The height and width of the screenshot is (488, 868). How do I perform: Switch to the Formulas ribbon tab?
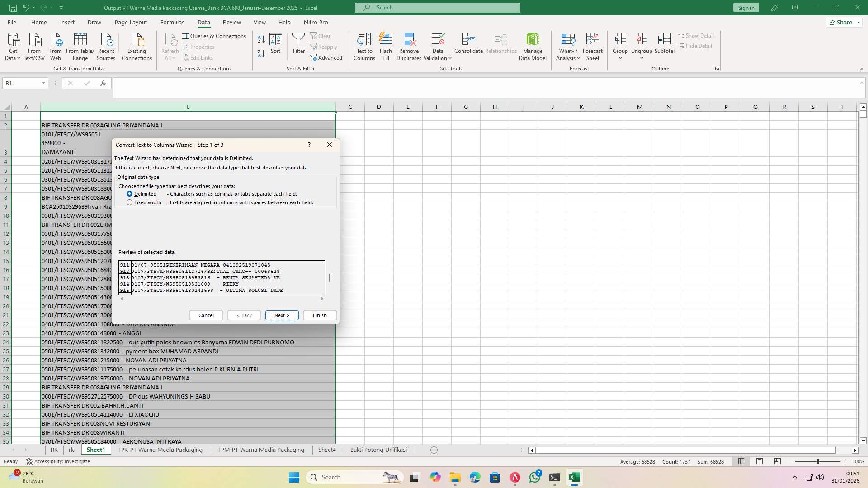point(172,22)
